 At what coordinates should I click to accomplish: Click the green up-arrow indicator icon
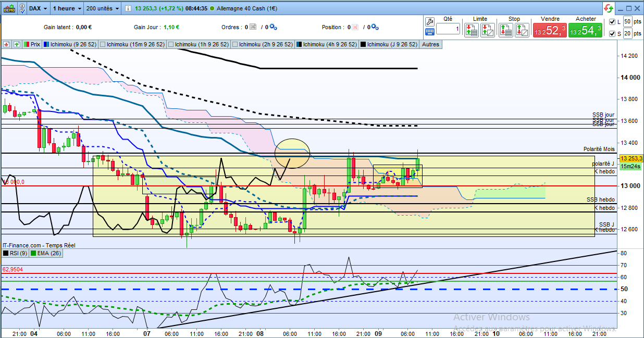(x=17, y=44)
